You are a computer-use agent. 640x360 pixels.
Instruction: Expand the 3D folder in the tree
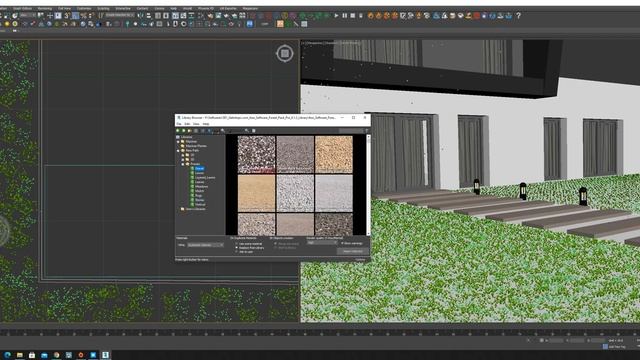[x=182, y=160]
